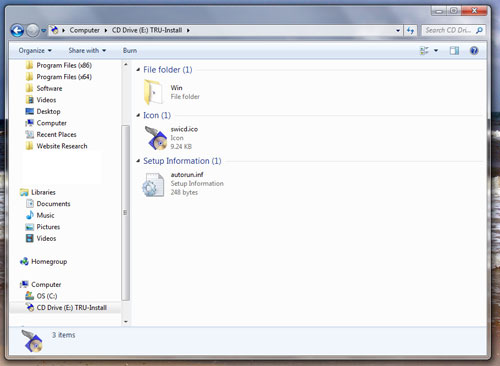Click the greyed Forward navigation arrow
The image size is (500, 366).
click(32, 31)
